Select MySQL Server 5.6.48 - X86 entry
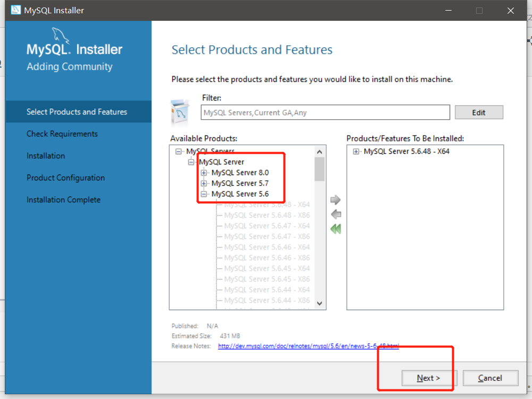Screen dimensions: 532x399 tap(267, 215)
